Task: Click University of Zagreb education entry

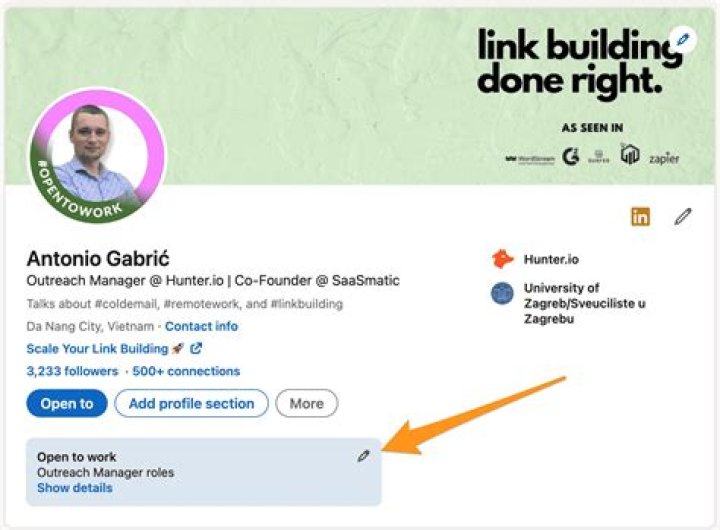Action: (584, 303)
